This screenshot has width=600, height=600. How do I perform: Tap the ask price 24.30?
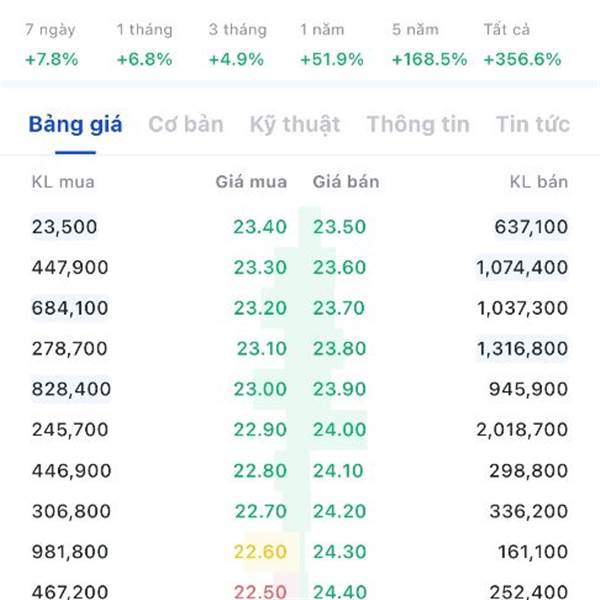pyautogui.click(x=340, y=552)
